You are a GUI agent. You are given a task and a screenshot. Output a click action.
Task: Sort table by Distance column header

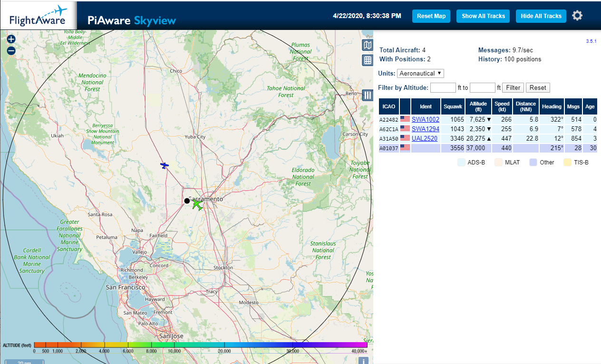click(x=525, y=106)
